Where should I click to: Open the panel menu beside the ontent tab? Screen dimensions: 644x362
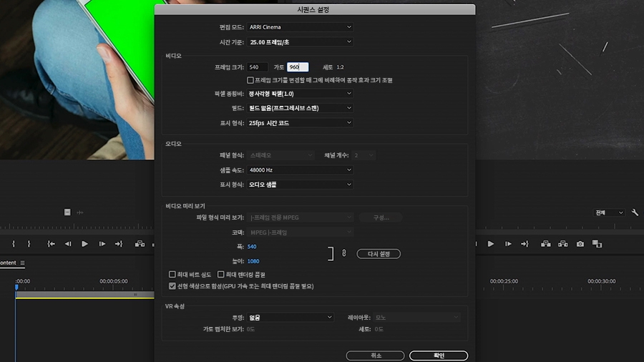tap(23, 263)
